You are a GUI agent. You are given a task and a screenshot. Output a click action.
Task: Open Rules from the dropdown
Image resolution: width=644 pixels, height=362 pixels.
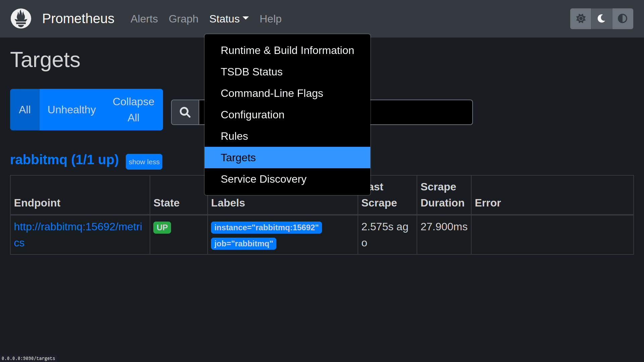tap(234, 136)
